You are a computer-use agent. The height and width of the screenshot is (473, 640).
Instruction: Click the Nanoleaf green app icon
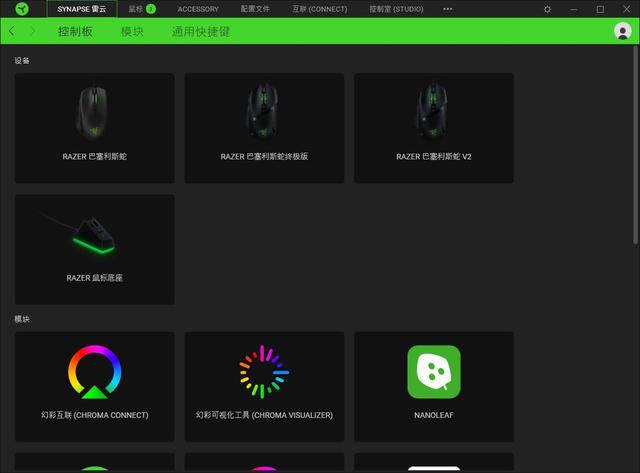pos(434,372)
